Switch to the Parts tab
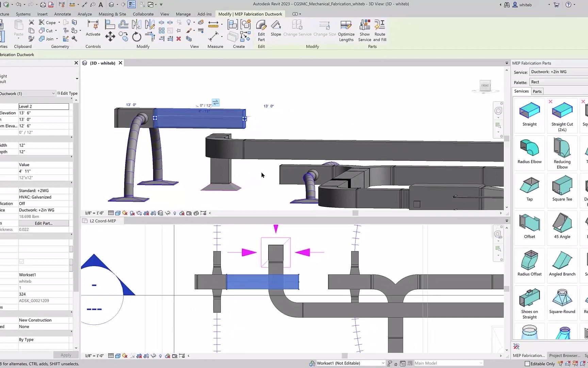 coord(537,91)
